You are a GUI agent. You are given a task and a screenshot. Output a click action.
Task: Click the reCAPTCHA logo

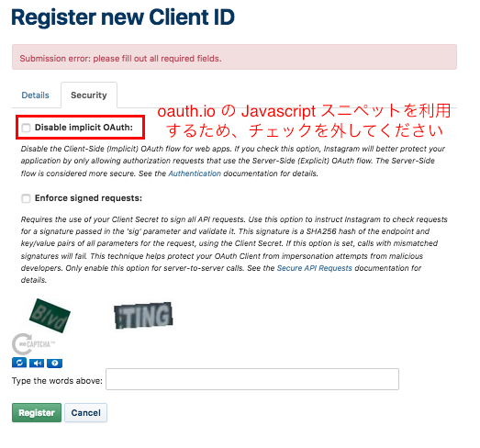coord(33,344)
